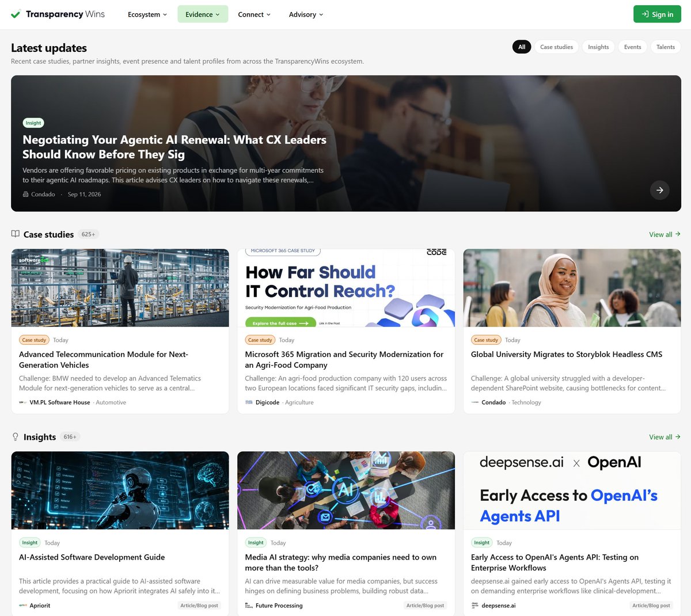Open the Advisory dropdown menu
The image size is (691, 616).
(306, 14)
